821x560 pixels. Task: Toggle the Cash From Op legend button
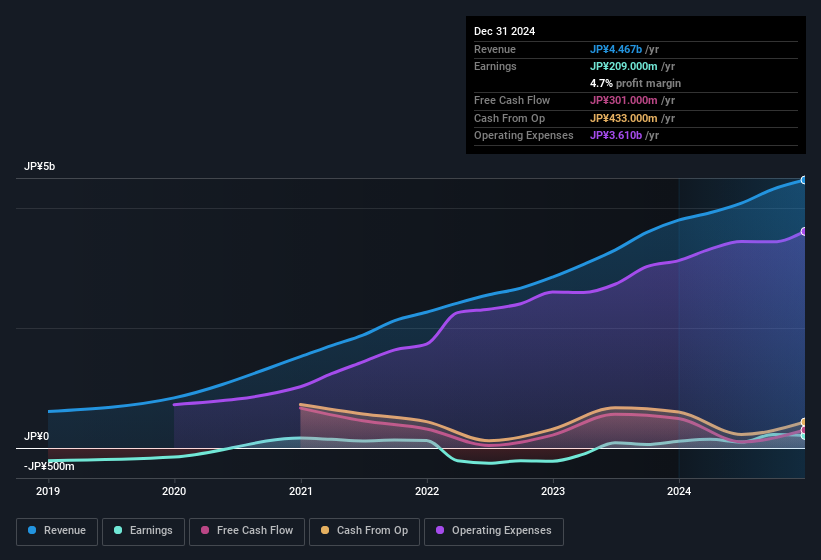pyautogui.click(x=364, y=531)
